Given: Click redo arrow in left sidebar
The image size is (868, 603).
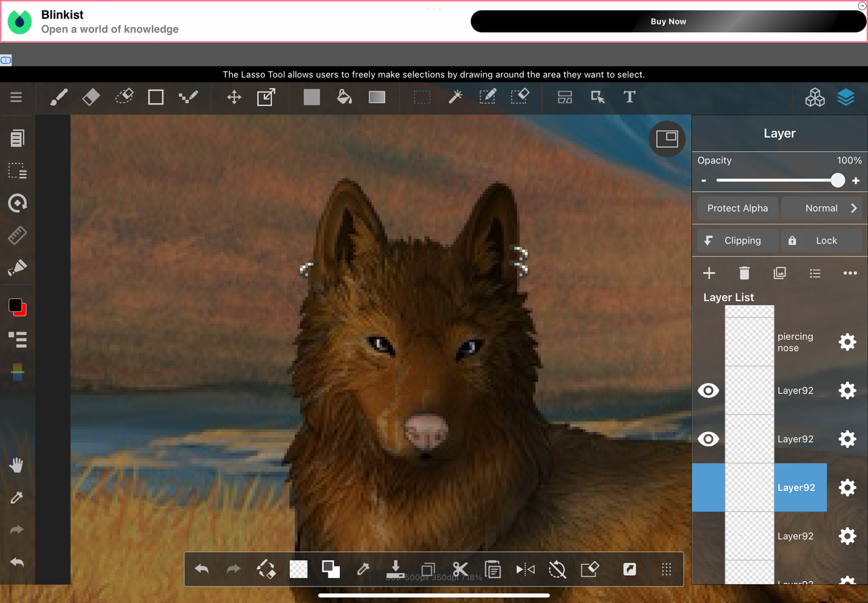Looking at the screenshot, I should (x=17, y=530).
